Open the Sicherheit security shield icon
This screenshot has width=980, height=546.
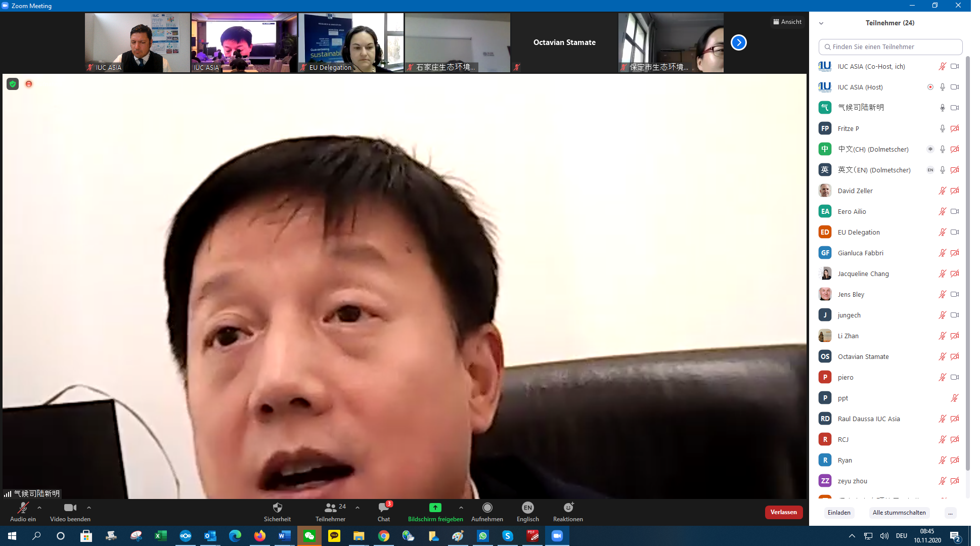[277, 508]
